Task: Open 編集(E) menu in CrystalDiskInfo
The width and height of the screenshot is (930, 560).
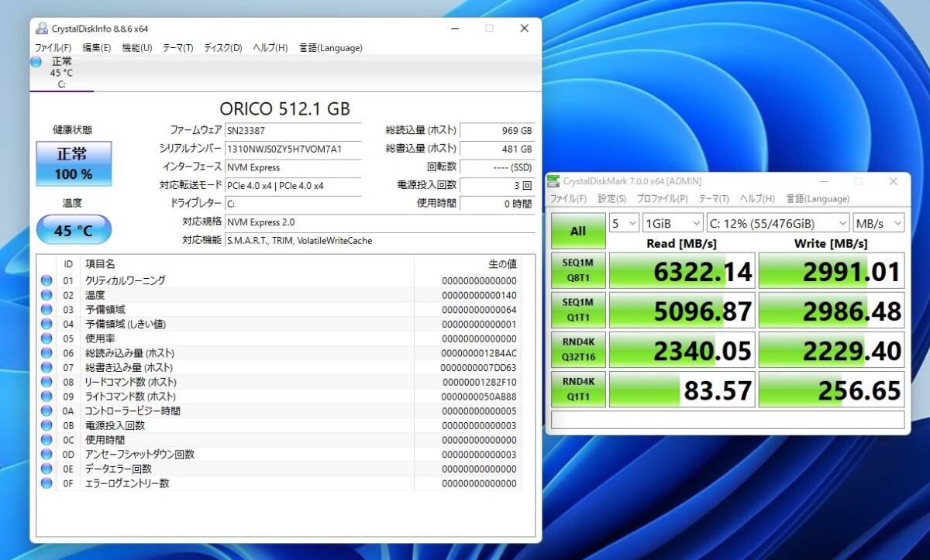Action: point(97,47)
